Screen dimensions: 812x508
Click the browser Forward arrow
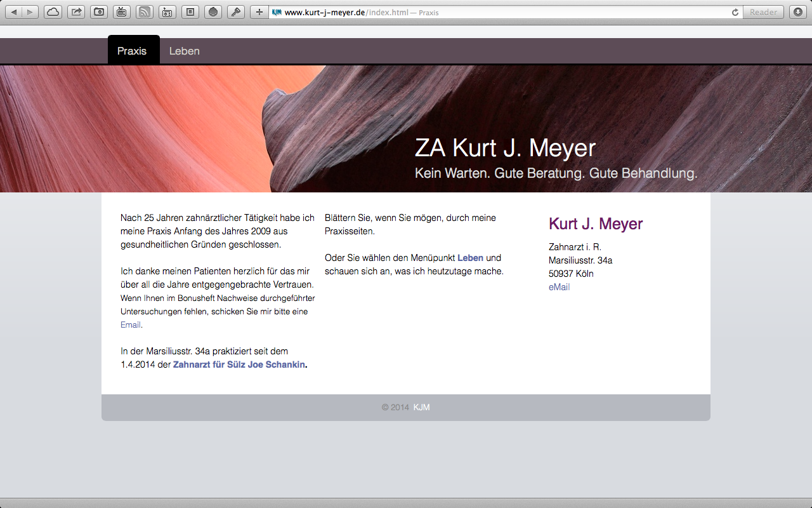click(x=30, y=12)
